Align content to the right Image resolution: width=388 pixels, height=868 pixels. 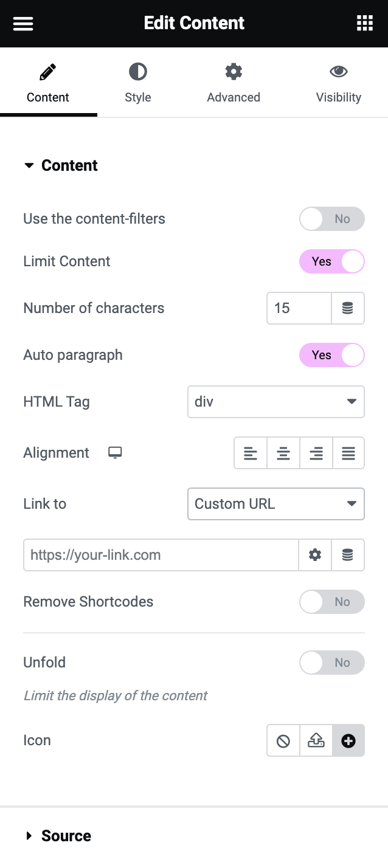(316, 453)
